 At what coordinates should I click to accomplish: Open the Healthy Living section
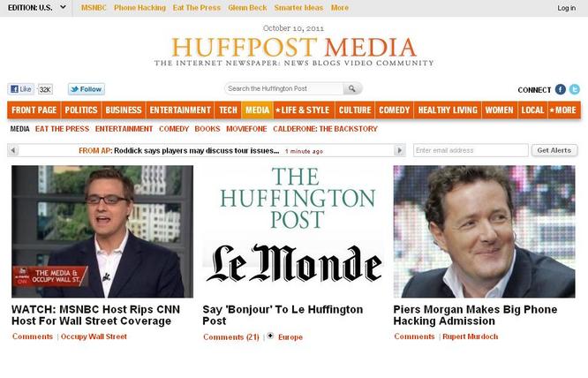click(448, 110)
